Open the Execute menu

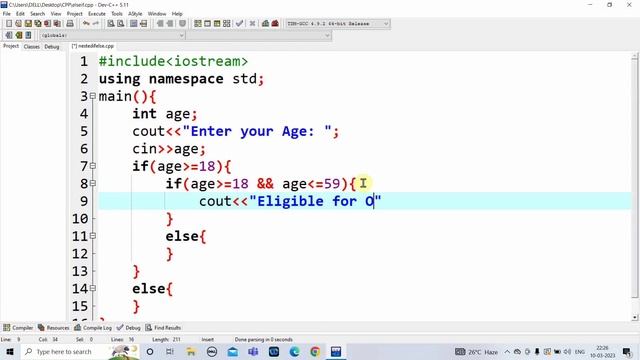(x=97, y=13)
